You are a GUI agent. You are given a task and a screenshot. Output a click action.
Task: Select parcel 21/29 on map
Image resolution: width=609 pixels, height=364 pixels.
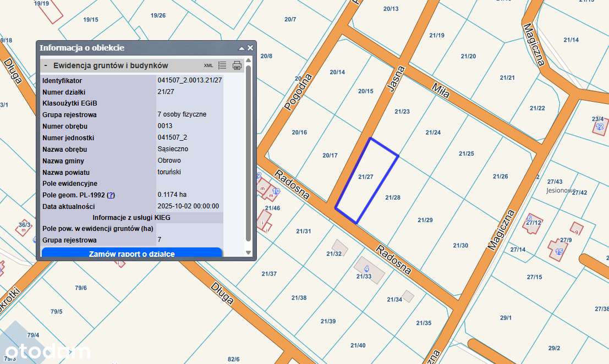point(425,220)
